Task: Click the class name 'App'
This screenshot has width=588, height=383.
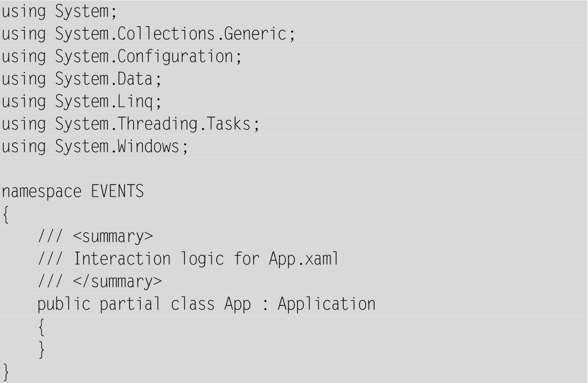Action: 237,304
